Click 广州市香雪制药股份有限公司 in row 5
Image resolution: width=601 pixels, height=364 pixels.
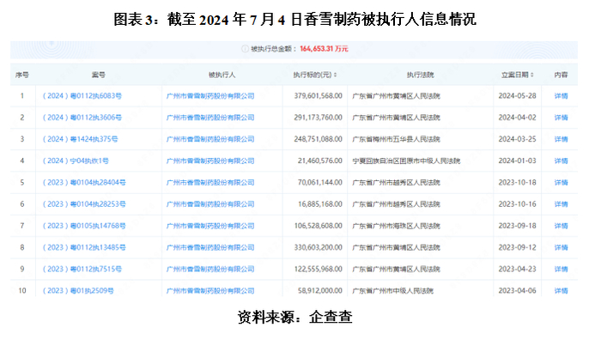coord(210,182)
